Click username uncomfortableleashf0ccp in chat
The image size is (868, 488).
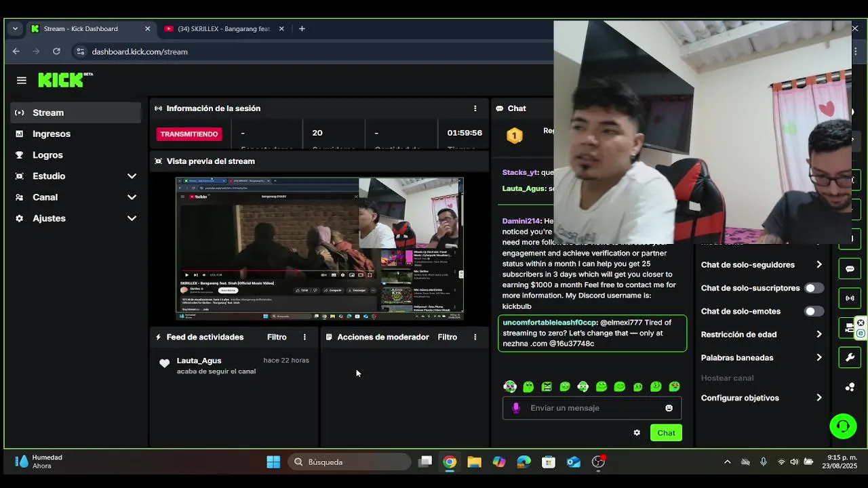point(549,323)
